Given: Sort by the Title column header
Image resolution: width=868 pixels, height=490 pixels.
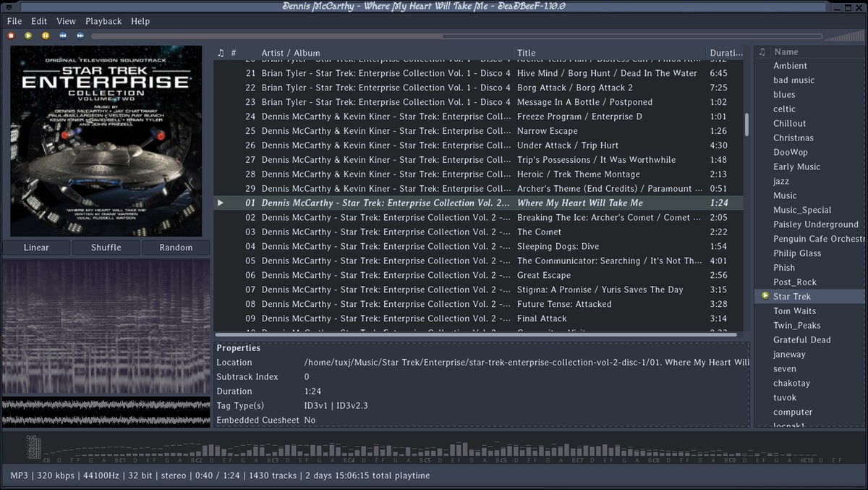Looking at the screenshot, I should click(x=610, y=53).
